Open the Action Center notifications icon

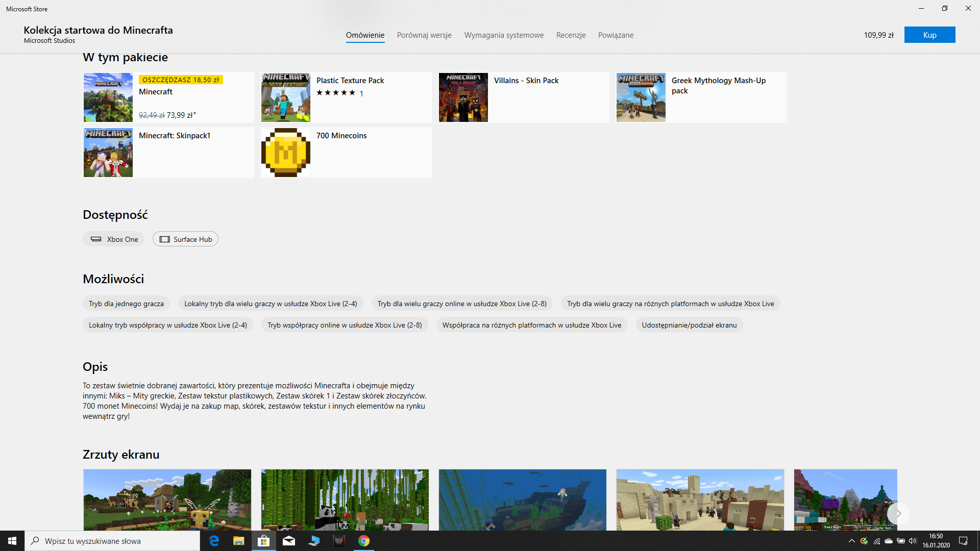click(963, 541)
